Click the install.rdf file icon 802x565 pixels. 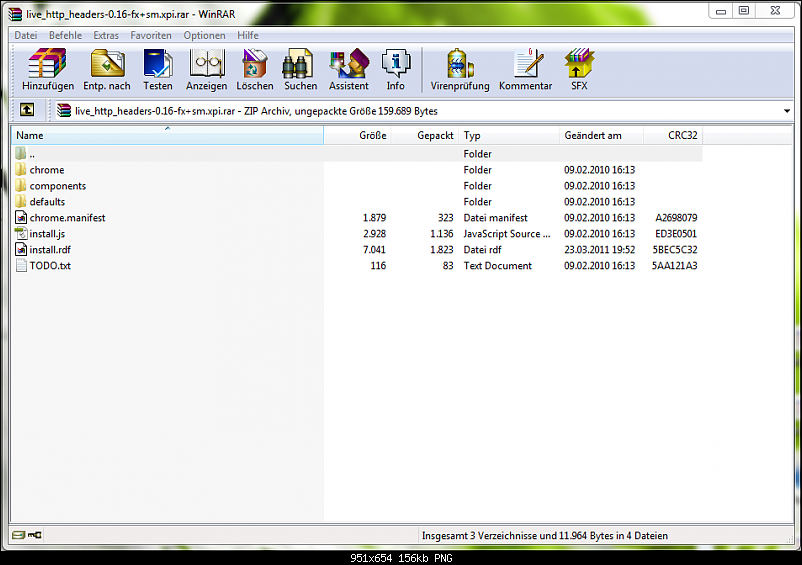click(21, 249)
